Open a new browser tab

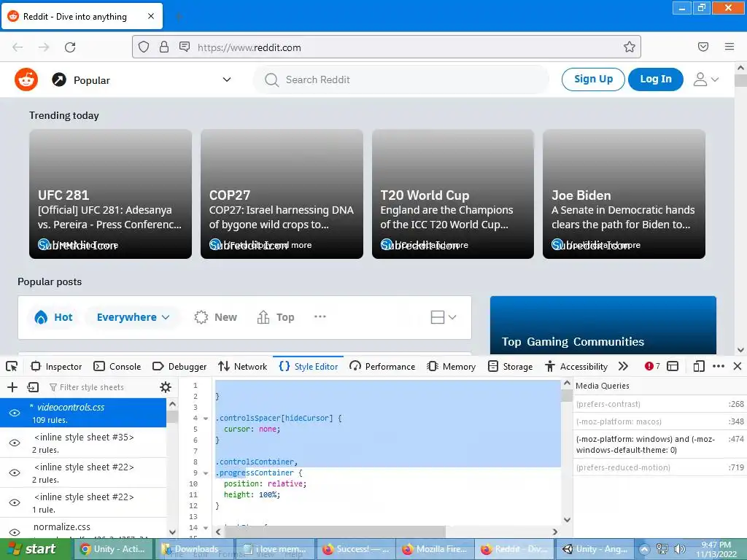pos(179,17)
